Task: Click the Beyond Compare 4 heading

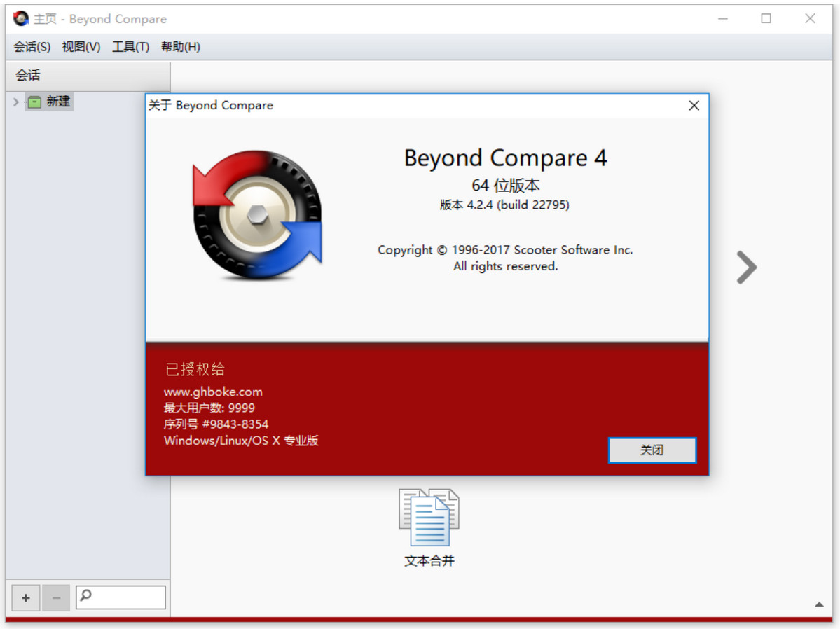Action: click(505, 158)
